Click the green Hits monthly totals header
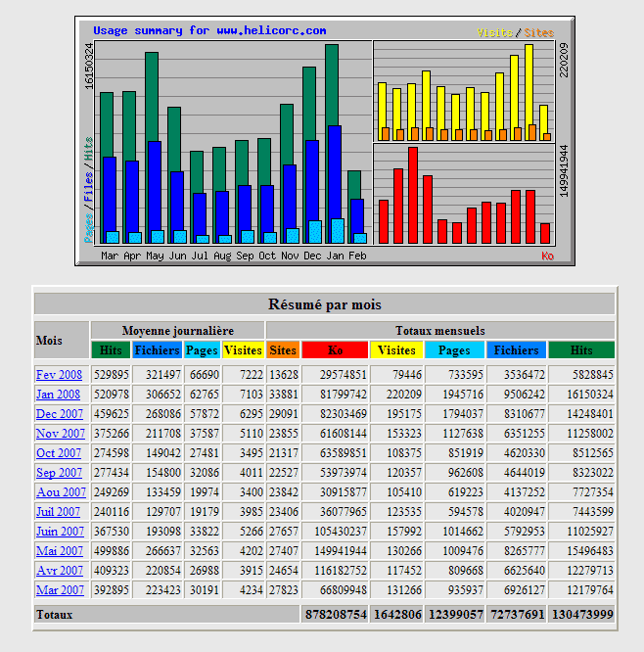644x652 pixels. click(581, 350)
